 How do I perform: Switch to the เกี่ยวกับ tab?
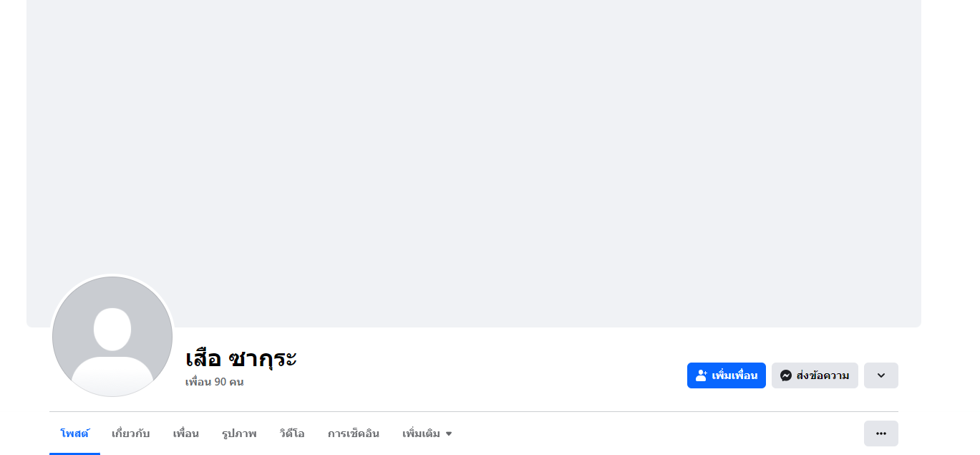[130, 434]
